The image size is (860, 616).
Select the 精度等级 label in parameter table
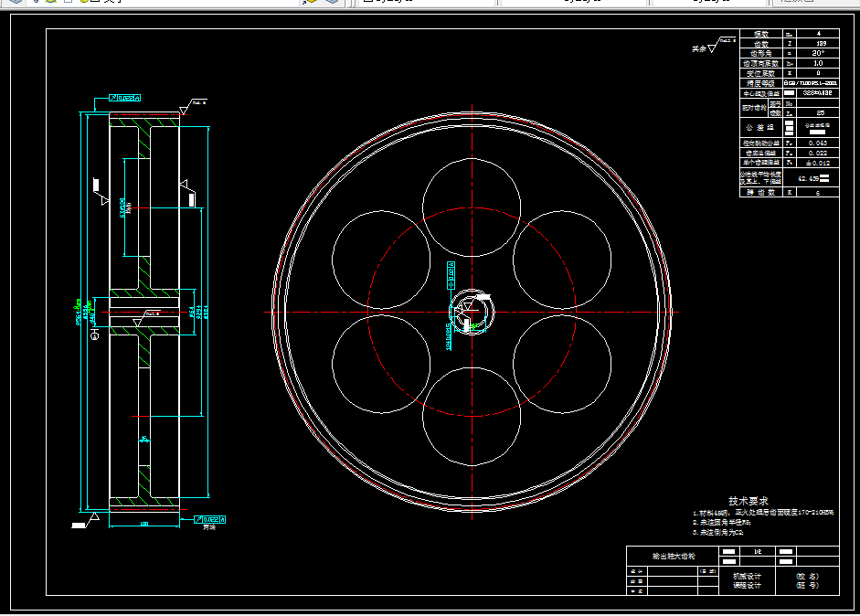point(760,83)
